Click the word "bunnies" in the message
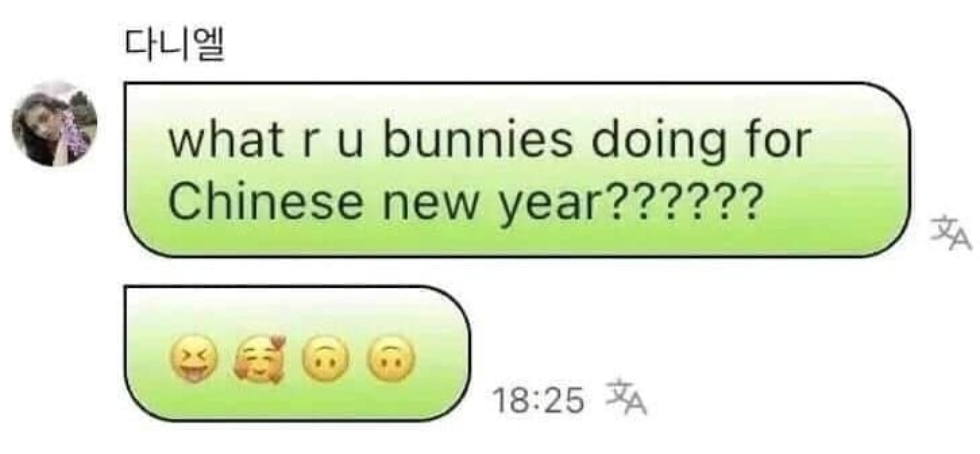The width and height of the screenshot is (980, 454). tap(477, 141)
